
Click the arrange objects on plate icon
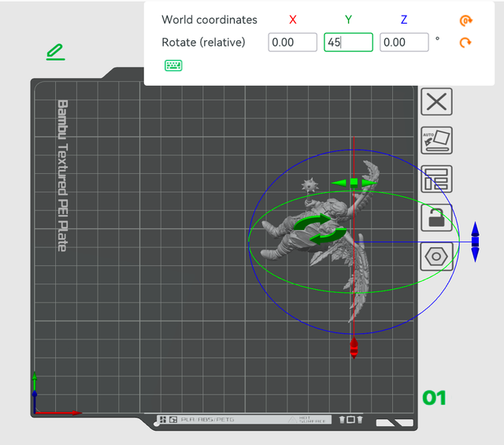[436, 179]
